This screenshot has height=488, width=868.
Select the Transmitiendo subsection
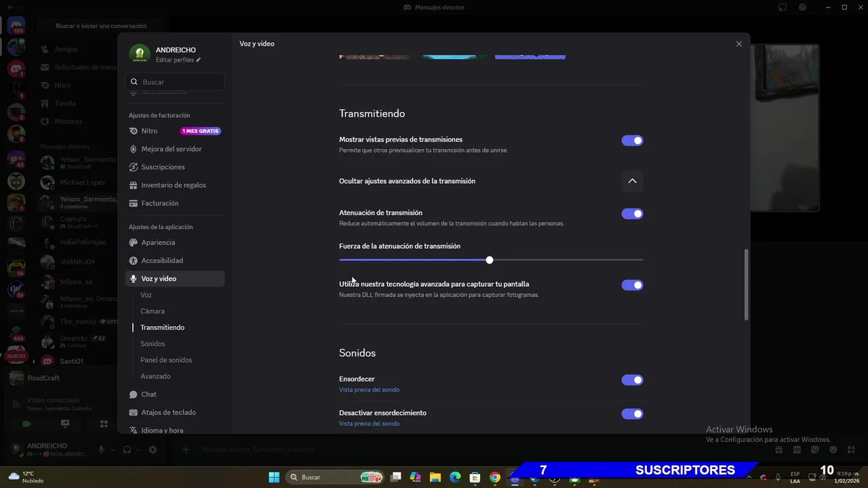[x=162, y=327]
